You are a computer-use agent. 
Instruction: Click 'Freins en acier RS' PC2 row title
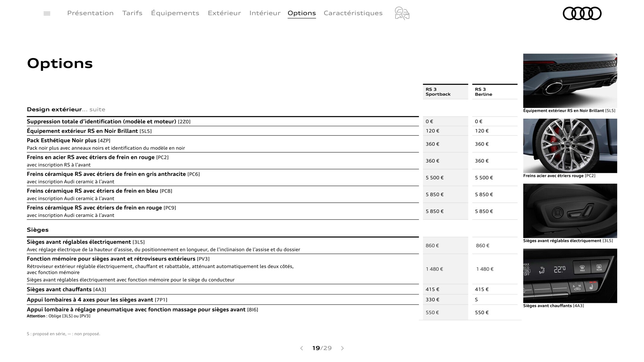pyautogui.click(x=98, y=157)
